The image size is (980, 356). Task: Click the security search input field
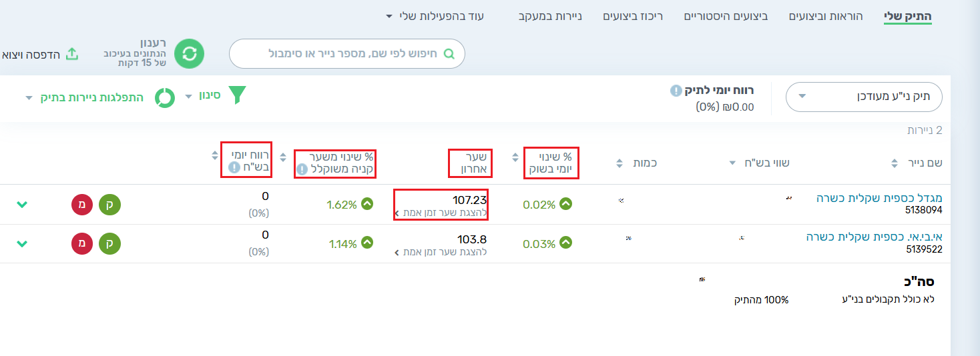click(346, 53)
